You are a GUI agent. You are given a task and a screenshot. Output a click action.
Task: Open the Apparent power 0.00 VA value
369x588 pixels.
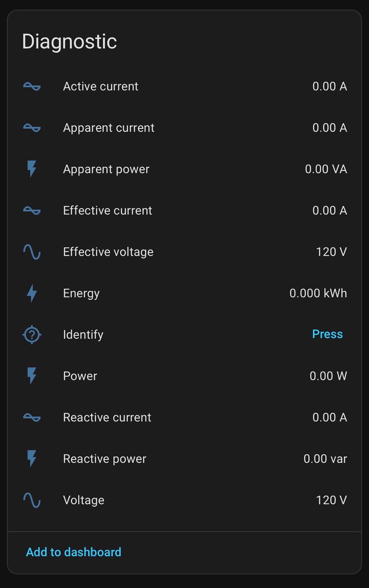326,169
